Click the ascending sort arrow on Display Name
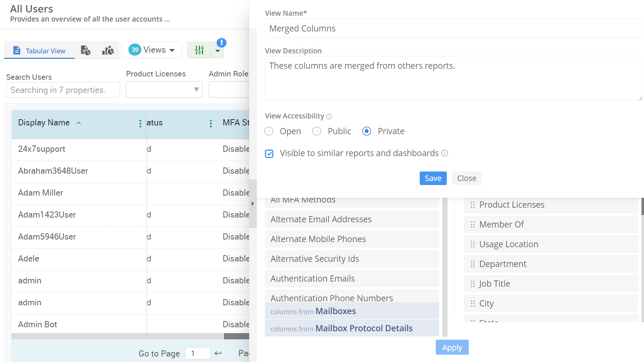 coord(79,123)
